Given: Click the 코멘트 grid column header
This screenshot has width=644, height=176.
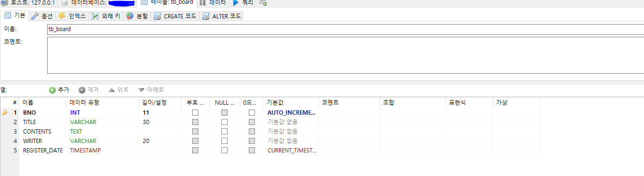Looking at the screenshot, I should [x=349, y=102].
